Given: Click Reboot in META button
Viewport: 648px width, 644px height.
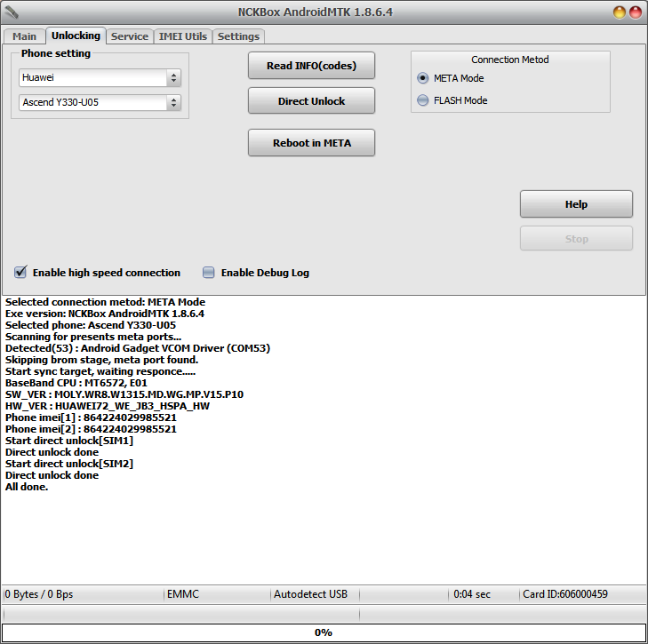Looking at the screenshot, I should pyautogui.click(x=311, y=143).
